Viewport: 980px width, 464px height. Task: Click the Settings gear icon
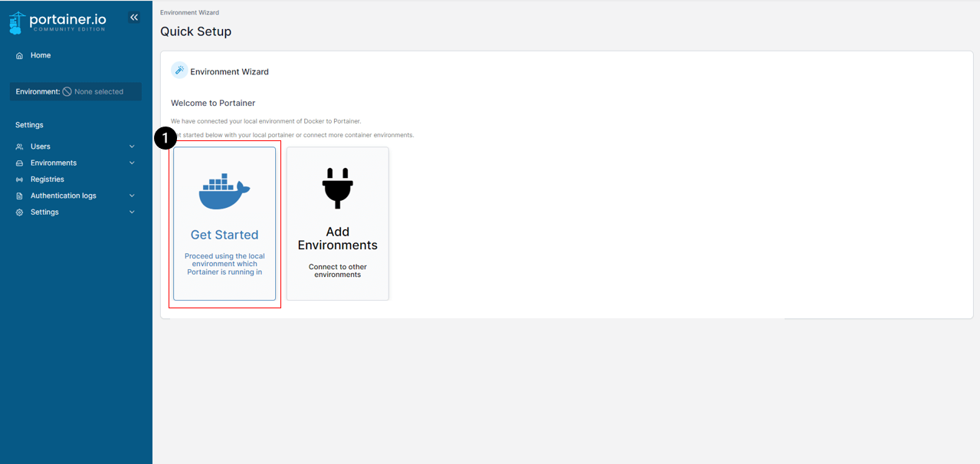20,212
